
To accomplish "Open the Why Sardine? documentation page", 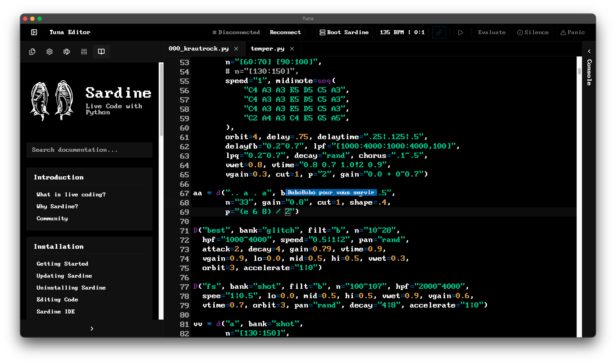I will point(57,206).
